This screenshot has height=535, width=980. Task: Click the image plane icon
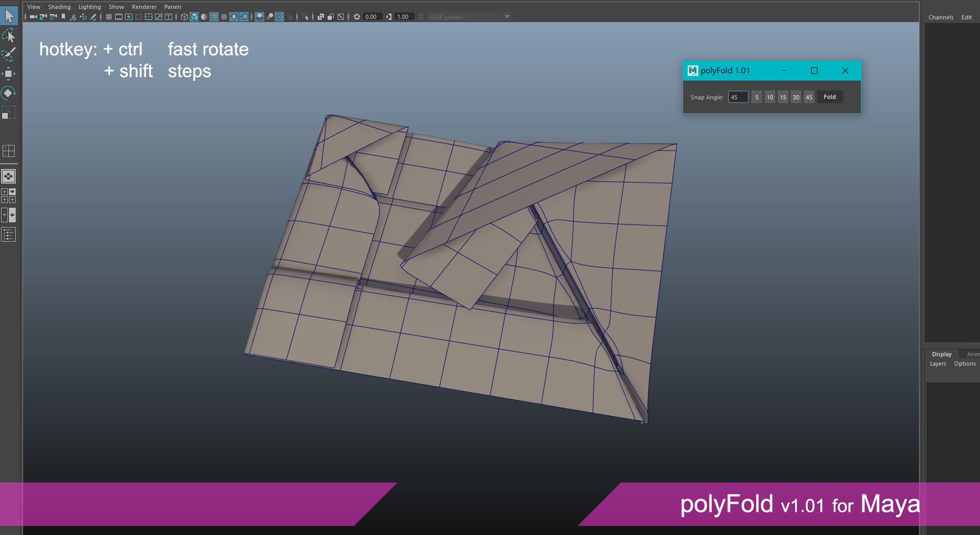pyautogui.click(x=73, y=17)
